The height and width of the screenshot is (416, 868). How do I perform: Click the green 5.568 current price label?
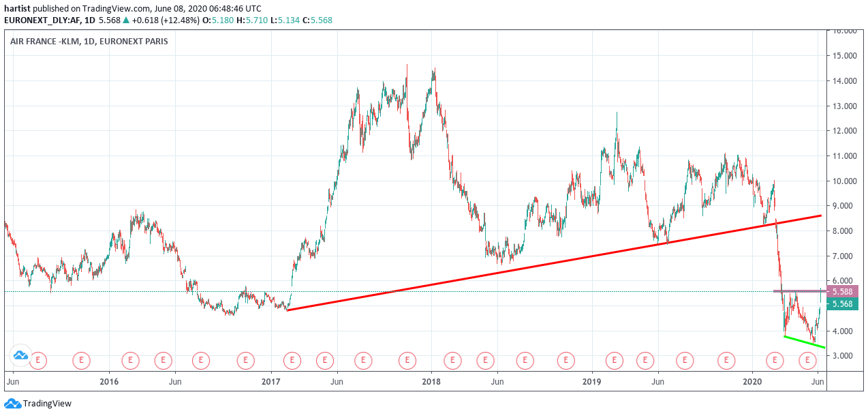(x=843, y=304)
